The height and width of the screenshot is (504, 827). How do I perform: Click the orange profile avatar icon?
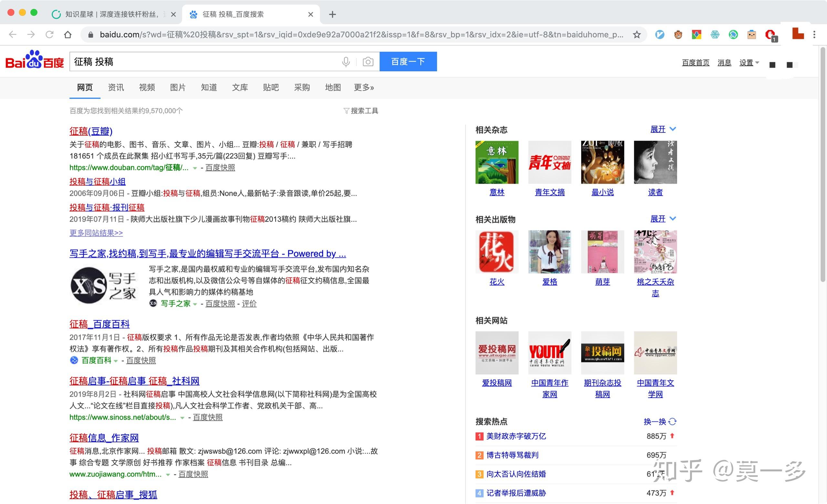[x=798, y=33]
